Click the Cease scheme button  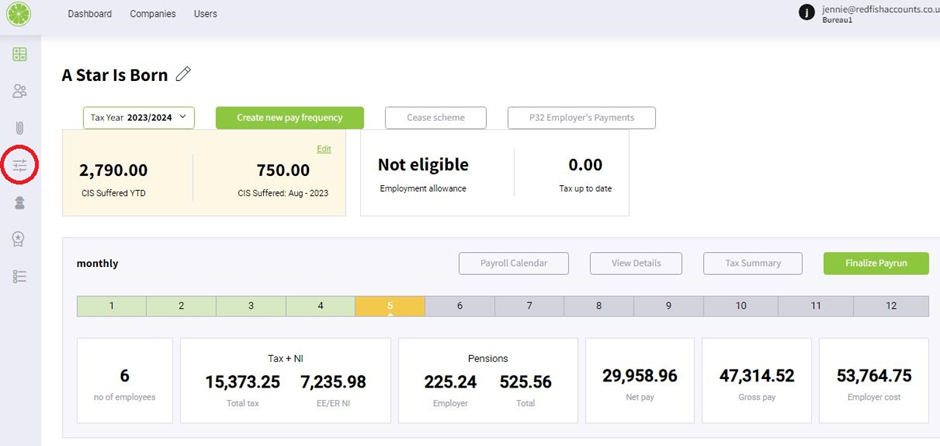coord(436,117)
